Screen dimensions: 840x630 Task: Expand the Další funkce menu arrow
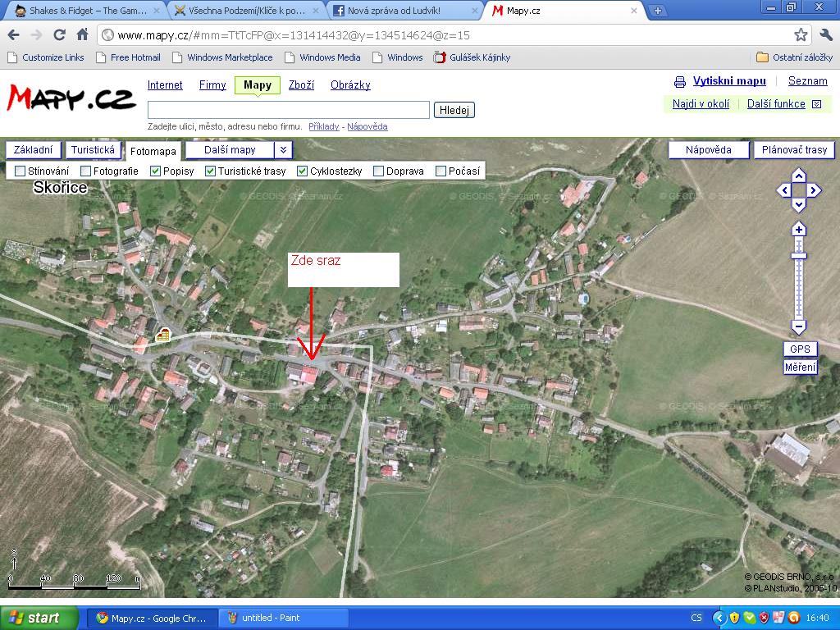(816, 104)
